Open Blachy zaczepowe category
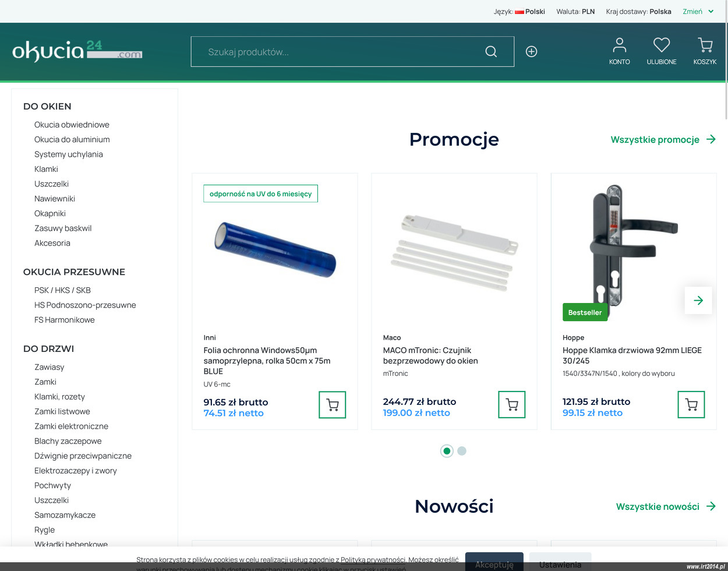This screenshot has width=728, height=571. tap(68, 441)
